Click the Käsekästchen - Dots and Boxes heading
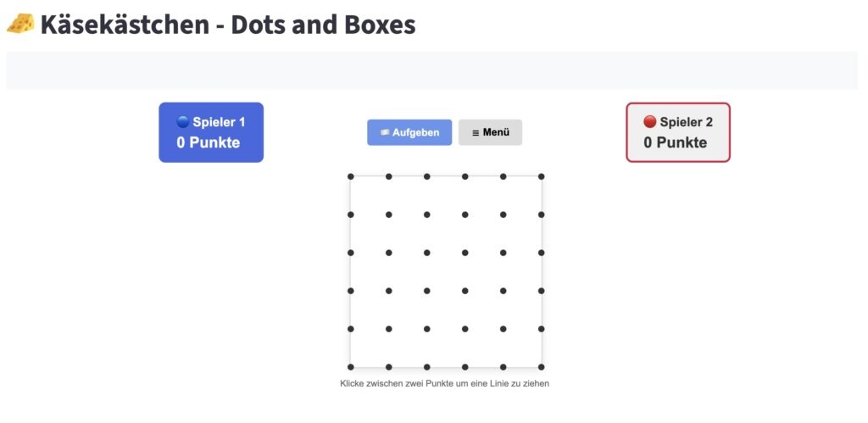The image size is (868, 423). point(227,24)
